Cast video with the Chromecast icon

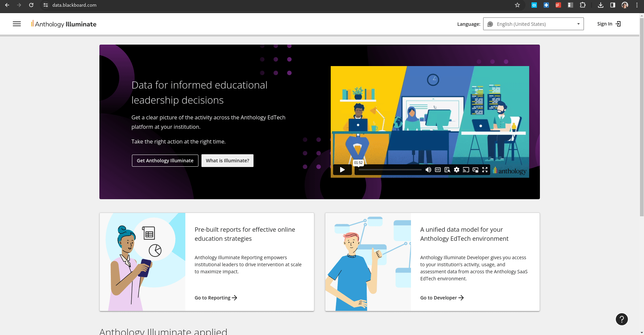click(466, 170)
